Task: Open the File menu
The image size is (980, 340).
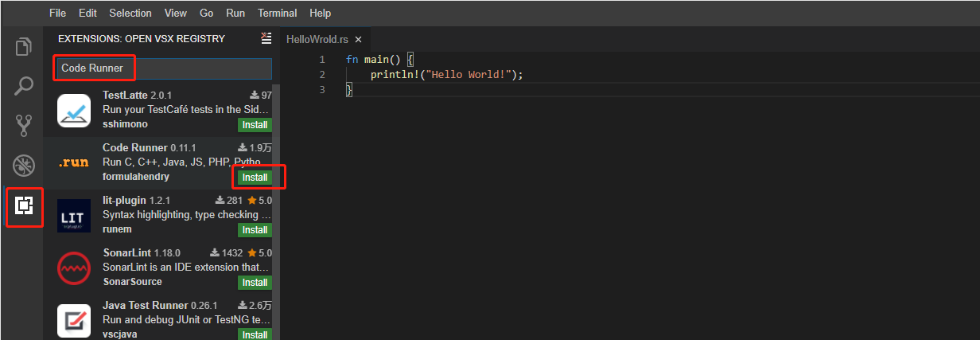Action: [x=57, y=13]
